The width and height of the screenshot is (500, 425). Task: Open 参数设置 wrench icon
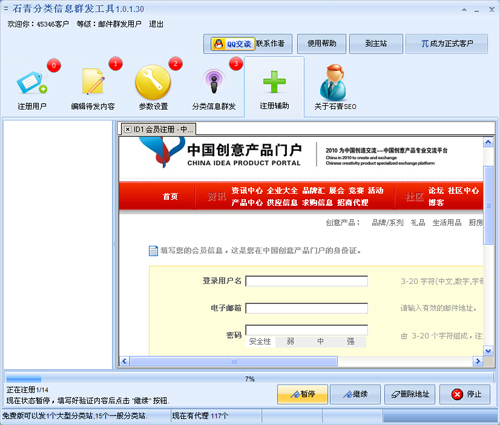click(153, 82)
